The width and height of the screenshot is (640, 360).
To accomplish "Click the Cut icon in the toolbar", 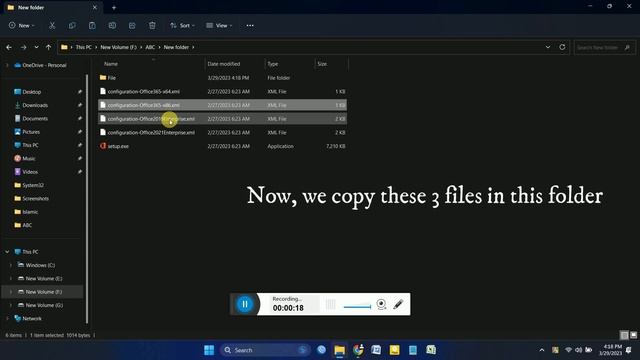I will coord(52,25).
